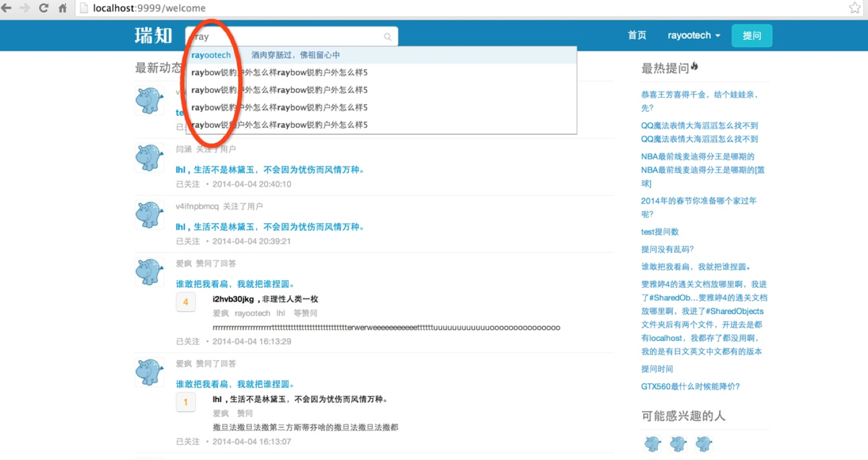Click first suggested person avatar
This screenshot has height=460, width=868.
[653, 443]
